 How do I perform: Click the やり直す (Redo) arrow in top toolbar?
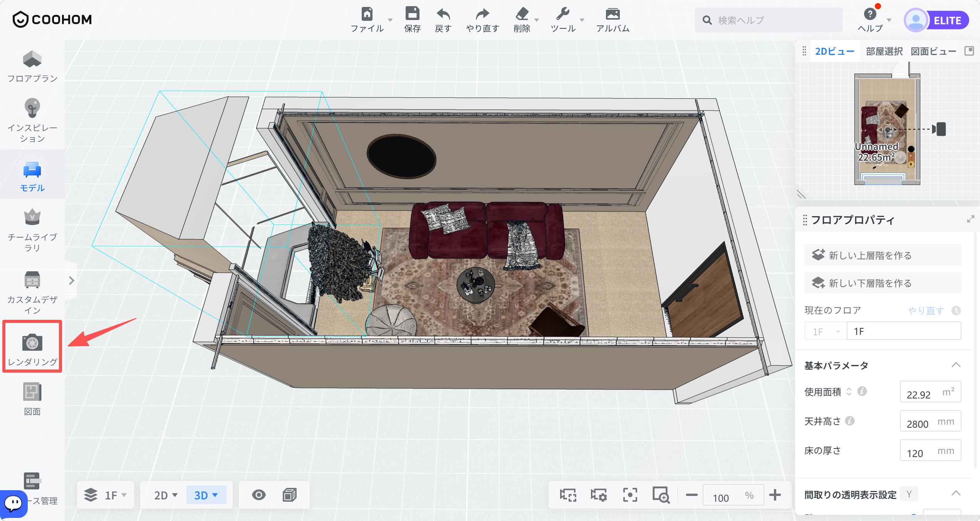(x=482, y=14)
